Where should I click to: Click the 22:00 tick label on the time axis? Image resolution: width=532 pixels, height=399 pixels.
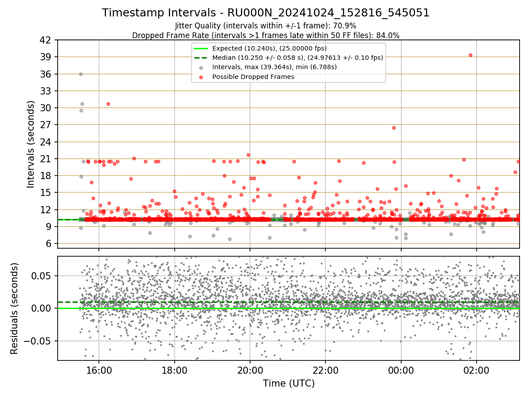[x=325, y=370]
